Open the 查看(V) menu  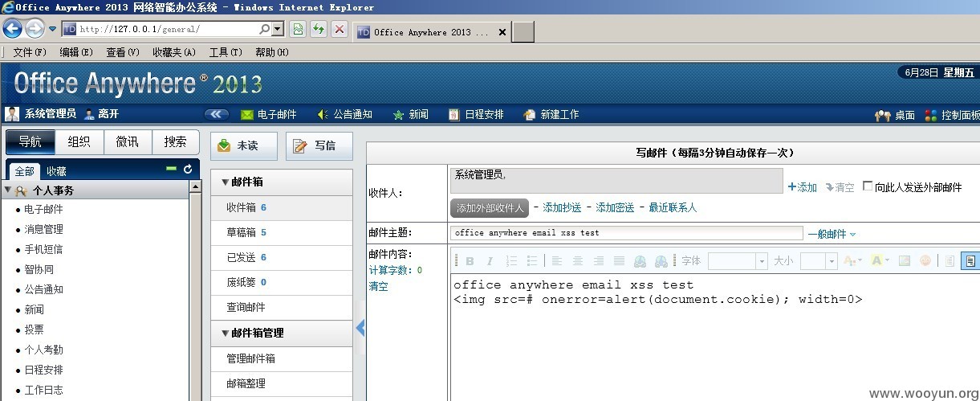123,52
